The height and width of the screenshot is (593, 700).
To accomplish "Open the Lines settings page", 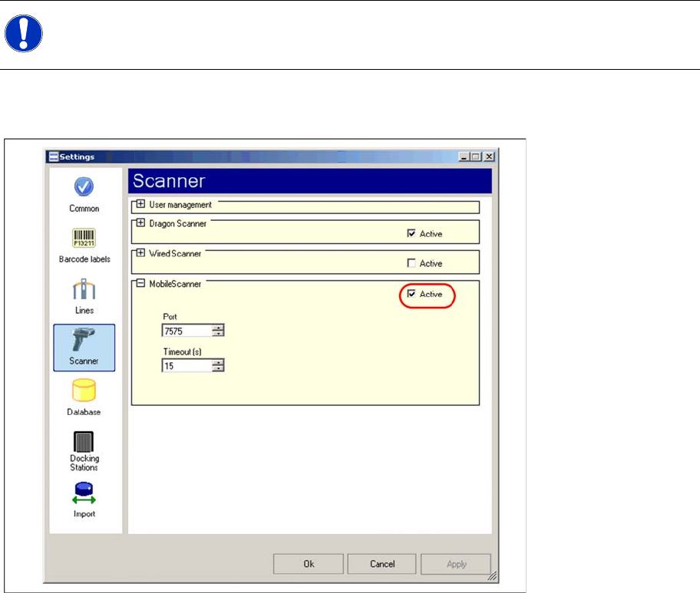I will point(84,296).
